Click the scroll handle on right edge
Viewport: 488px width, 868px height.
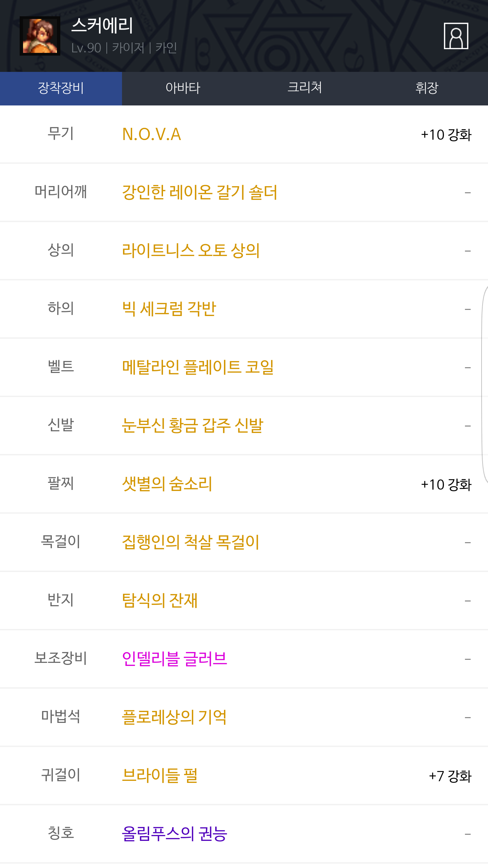pyautogui.click(x=485, y=383)
